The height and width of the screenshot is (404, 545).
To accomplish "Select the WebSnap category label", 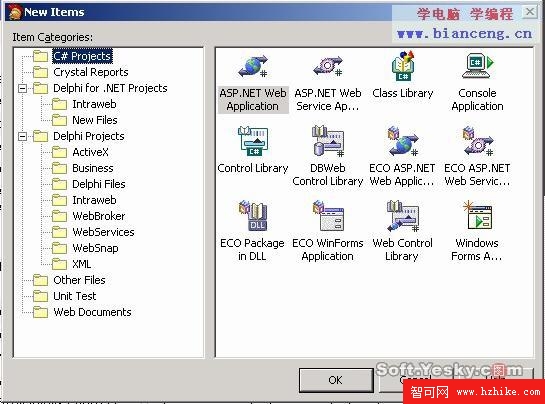I will [95, 248].
